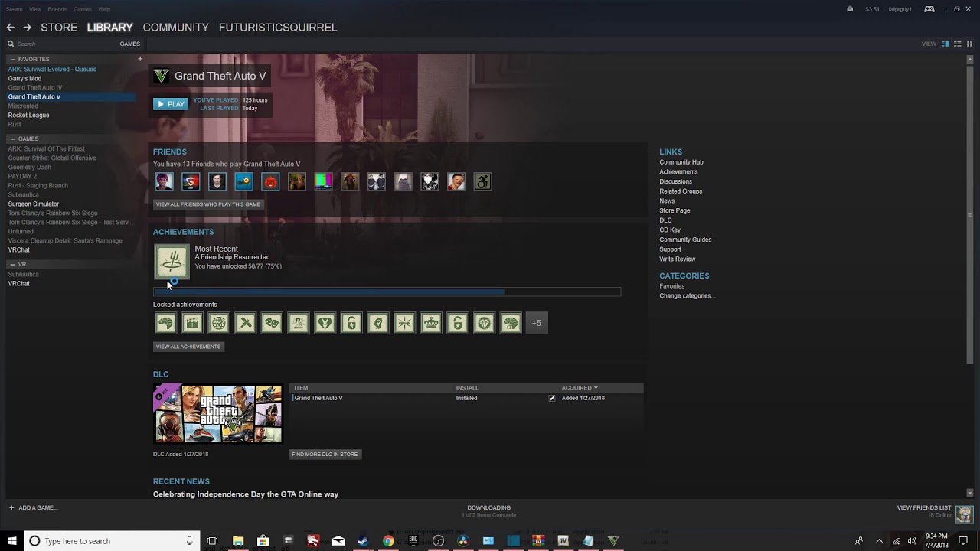Image resolution: width=980 pixels, height=551 pixels.
Task: Switch to library detail view
Action: click(x=946, y=44)
